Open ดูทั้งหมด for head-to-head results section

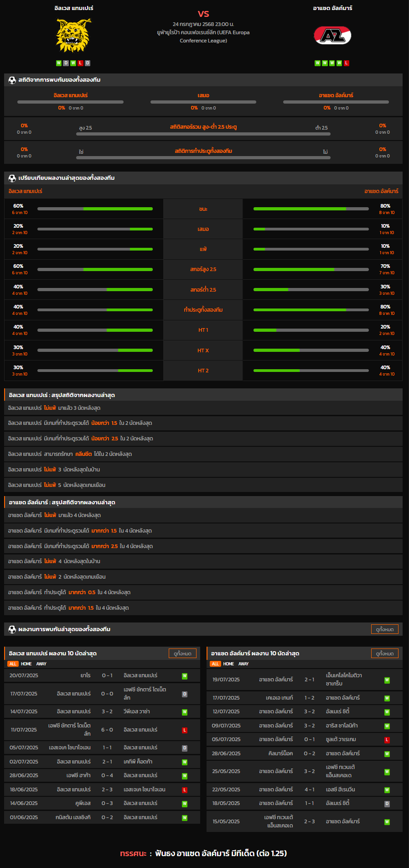coord(385,629)
